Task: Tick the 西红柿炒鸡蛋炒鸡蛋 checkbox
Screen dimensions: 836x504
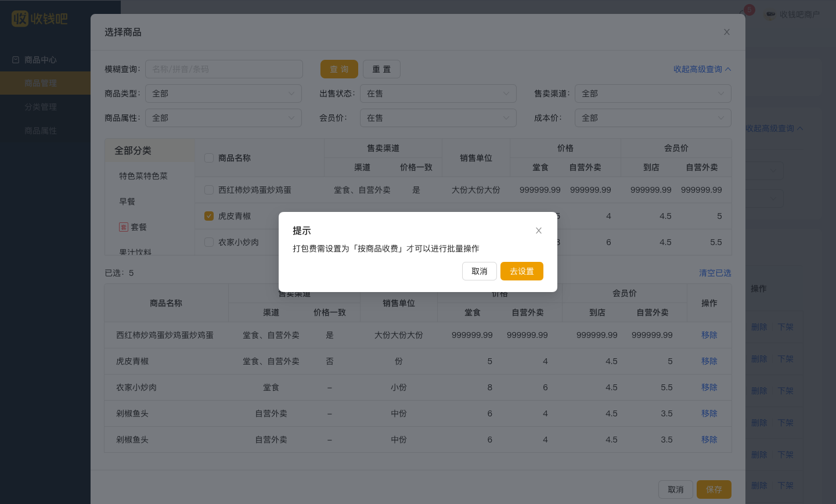Action: click(x=209, y=190)
